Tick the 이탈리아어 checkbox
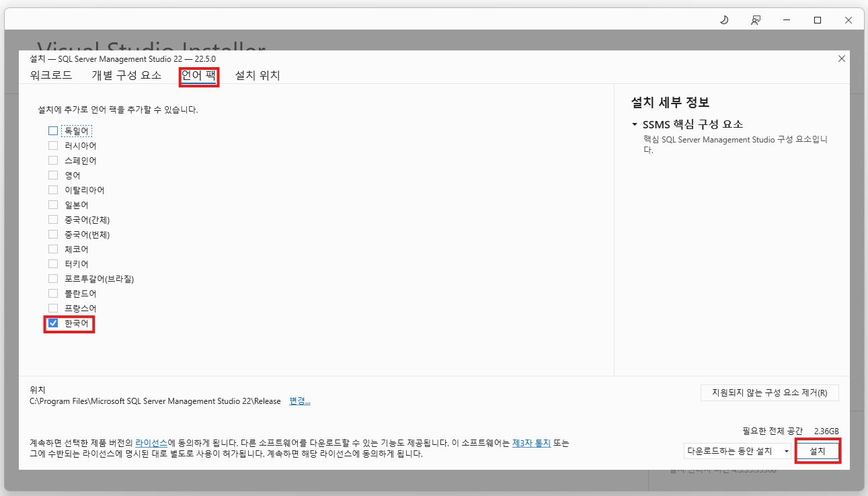The width and height of the screenshot is (868, 496). (53, 190)
